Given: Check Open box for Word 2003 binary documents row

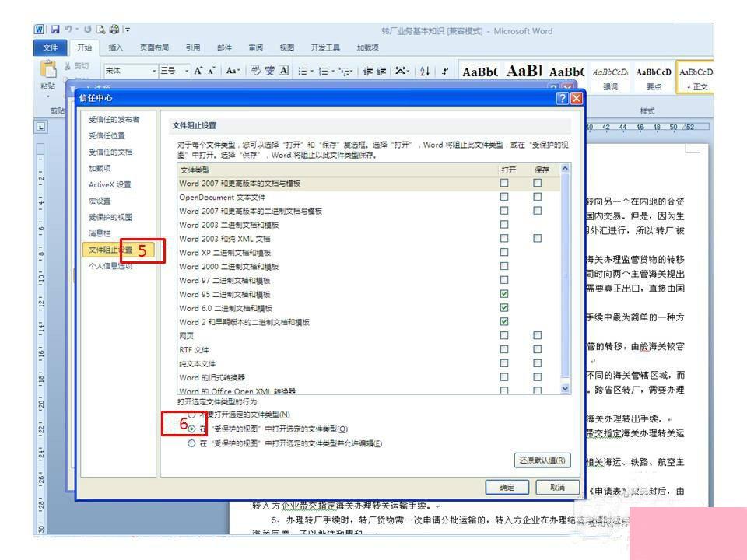Looking at the screenshot, I should coord(504,224).
